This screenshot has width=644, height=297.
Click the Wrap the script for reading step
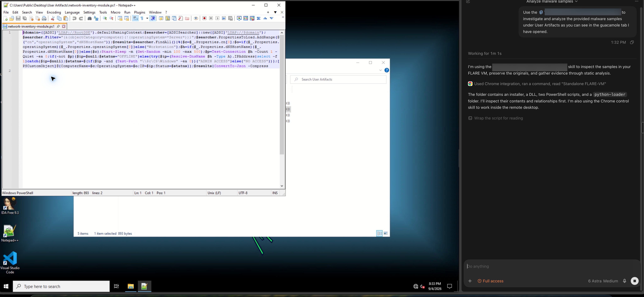496,118
